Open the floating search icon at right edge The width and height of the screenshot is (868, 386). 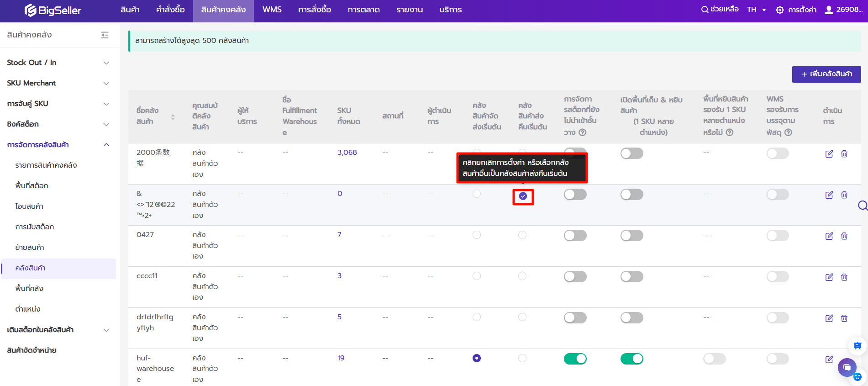pos(863,206)
